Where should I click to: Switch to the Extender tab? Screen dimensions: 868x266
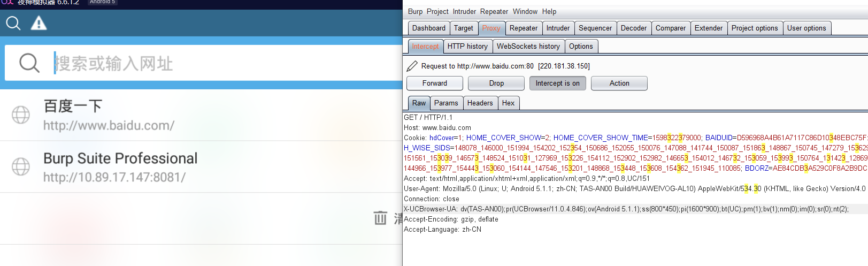709,28
